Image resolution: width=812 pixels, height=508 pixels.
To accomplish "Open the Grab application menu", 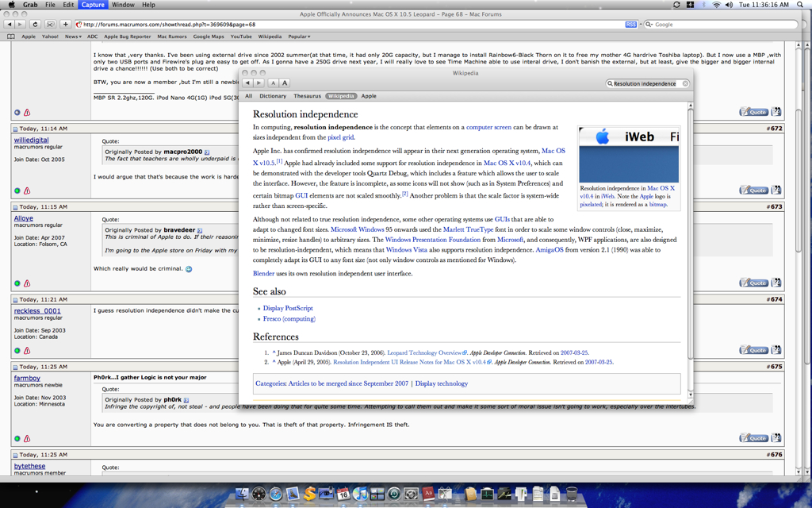I will pos(30,5).
